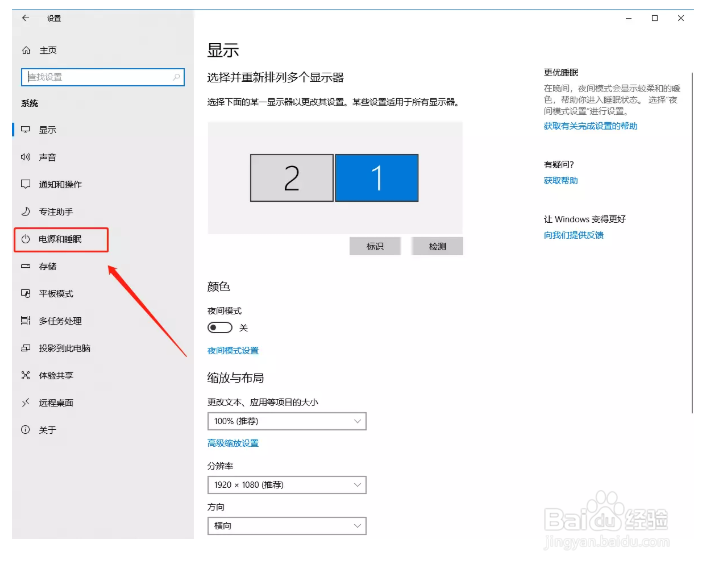Open 体验共享 settings
Viewport: 710px width, 567px height.
(x=56, y=375)
